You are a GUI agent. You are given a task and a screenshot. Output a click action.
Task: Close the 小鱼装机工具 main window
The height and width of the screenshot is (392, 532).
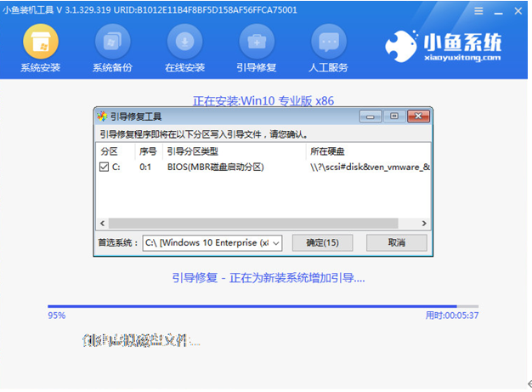coord(518,11)
